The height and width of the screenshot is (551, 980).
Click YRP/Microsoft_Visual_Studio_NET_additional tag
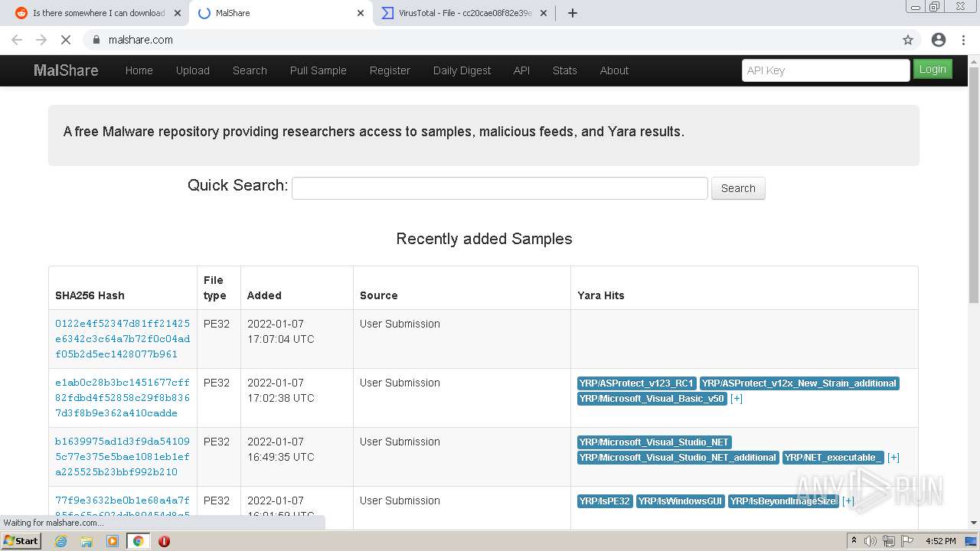coord(678,458)
